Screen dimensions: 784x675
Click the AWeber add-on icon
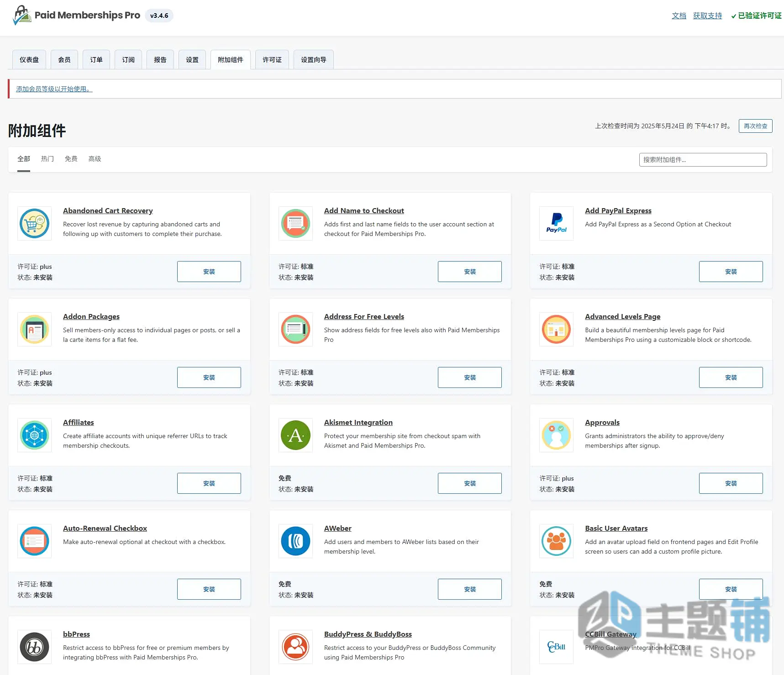tap(296, 541)
